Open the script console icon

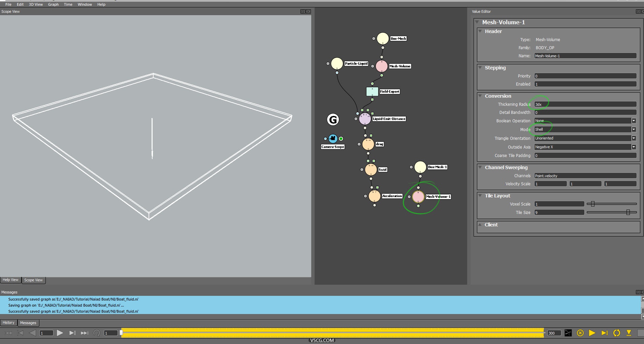[568, 333]
